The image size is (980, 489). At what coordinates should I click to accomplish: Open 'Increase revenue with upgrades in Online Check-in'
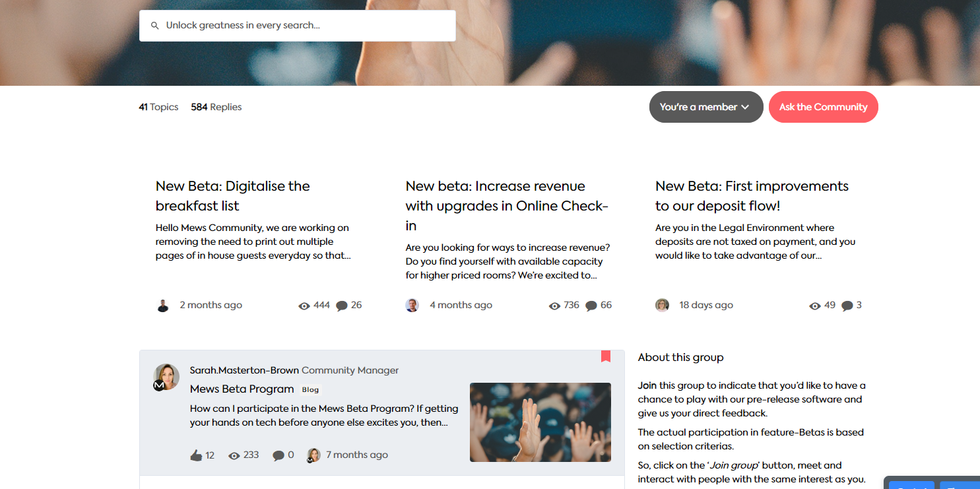click(507, 206)
